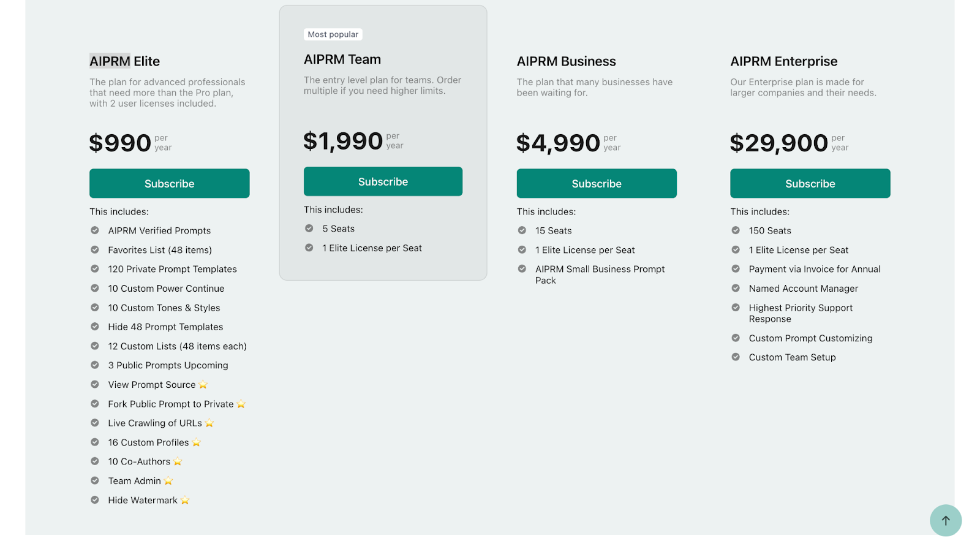
Task: Click the $990 price text
Action: (x=120, y=143)
